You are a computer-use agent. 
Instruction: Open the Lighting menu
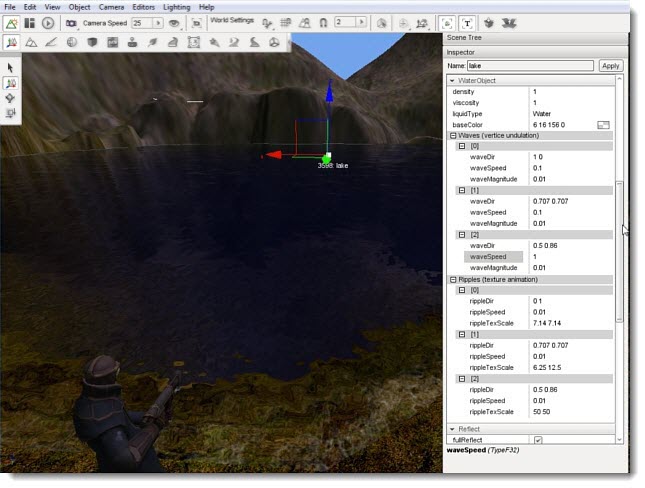176,7
